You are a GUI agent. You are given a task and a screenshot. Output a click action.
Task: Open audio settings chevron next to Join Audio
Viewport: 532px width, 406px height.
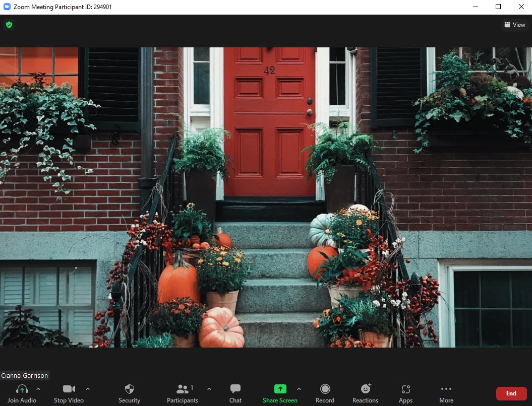37,389
